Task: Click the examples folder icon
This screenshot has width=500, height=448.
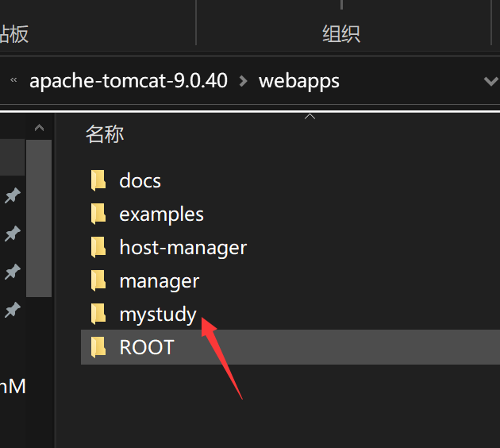Action: click(x=98, y=214)
